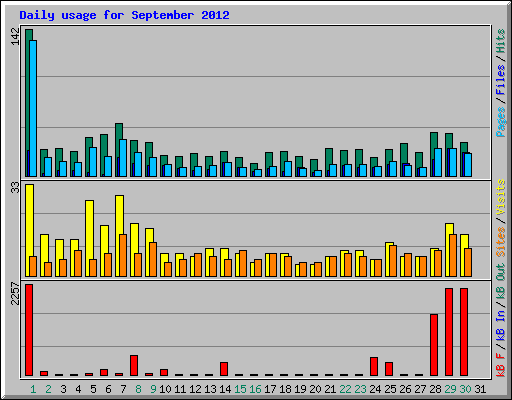Select day "16" on the x-axis

coord(255,389)
